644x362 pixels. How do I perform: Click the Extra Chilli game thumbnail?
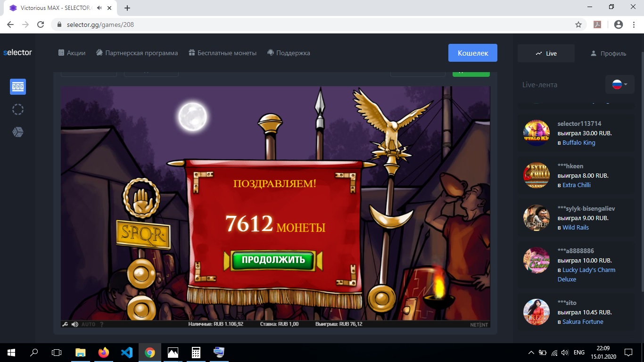537,175
